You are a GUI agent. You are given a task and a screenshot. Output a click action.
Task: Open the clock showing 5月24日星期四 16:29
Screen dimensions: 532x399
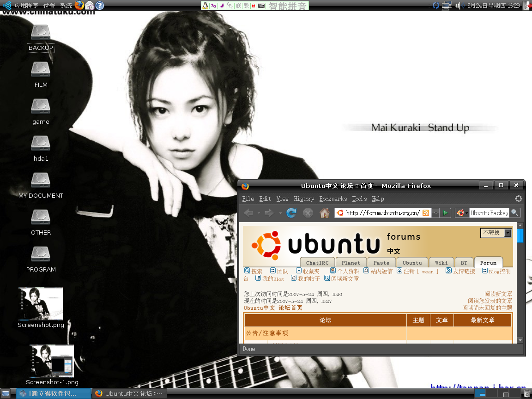[493, 6]
